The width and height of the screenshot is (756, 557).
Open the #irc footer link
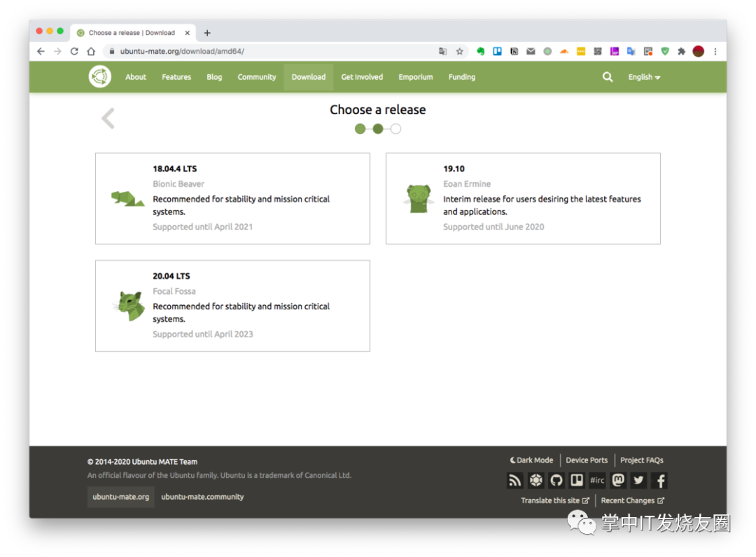pyautogui.click(x=597, y=481)
